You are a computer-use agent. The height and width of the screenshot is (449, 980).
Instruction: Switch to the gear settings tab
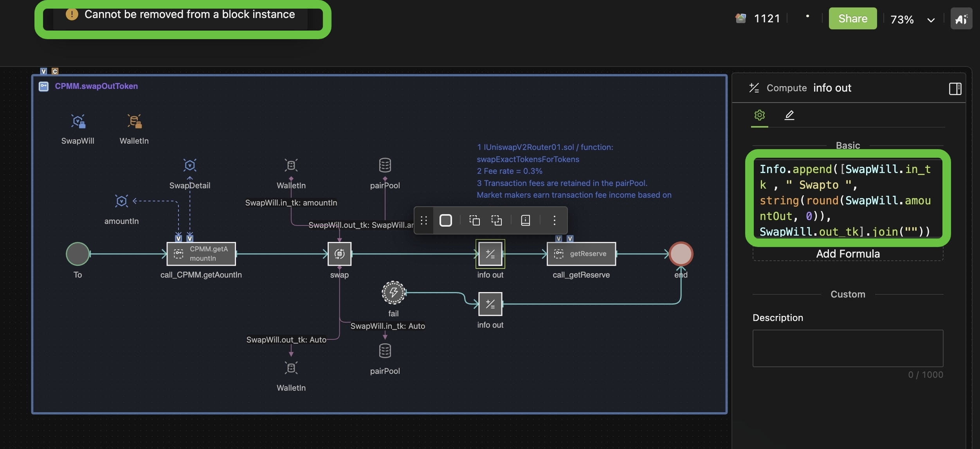[759, 115]
